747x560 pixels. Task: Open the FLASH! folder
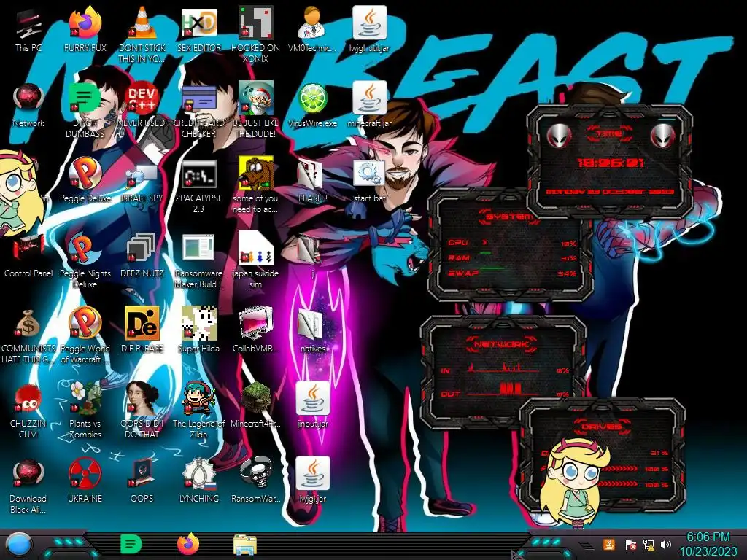pos(312,181)
